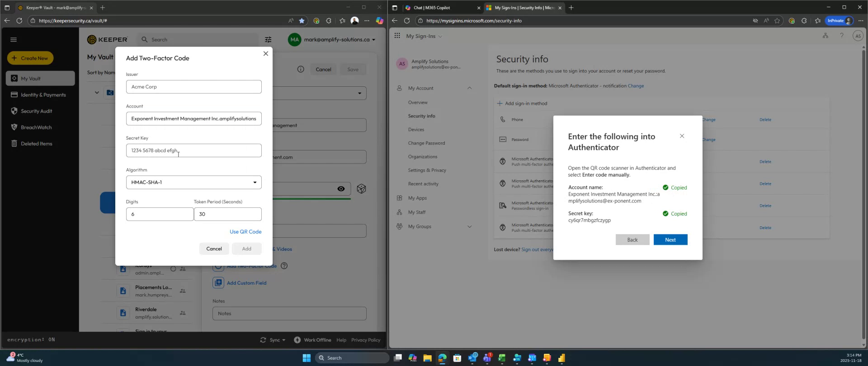Open Microsoft app launcher grid icon
868x366 pixels.
coord(397,36)
